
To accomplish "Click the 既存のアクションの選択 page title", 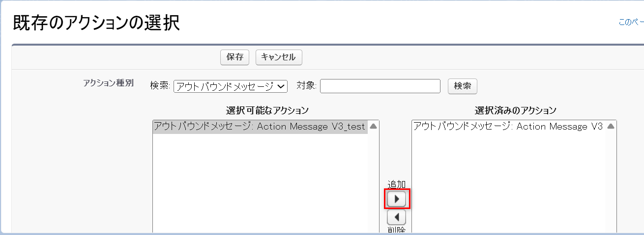I will coord(96,23).
